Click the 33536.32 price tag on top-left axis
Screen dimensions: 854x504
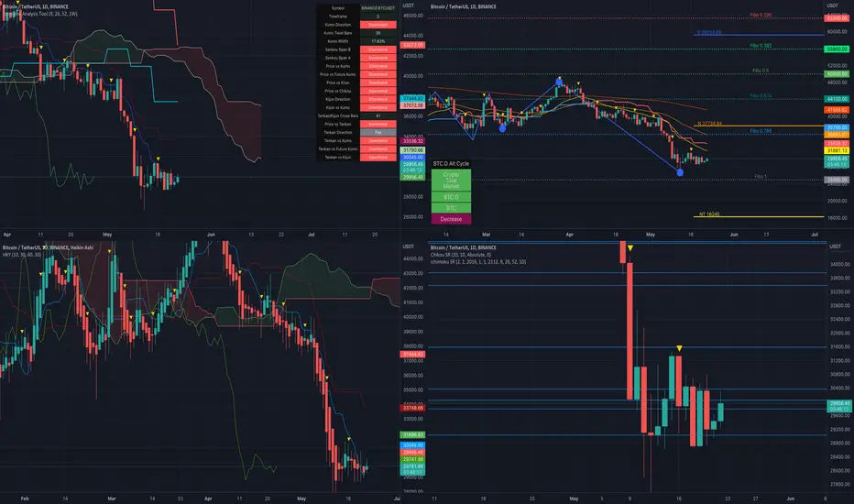point(413,141)
